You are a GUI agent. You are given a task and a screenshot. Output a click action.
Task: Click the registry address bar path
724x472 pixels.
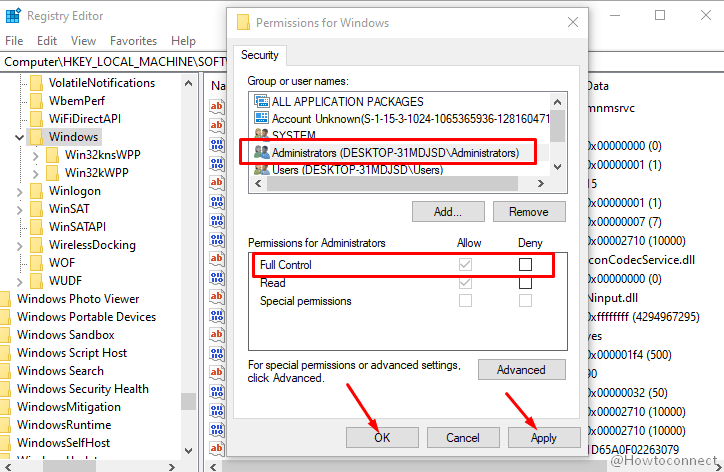coord(115,61)
